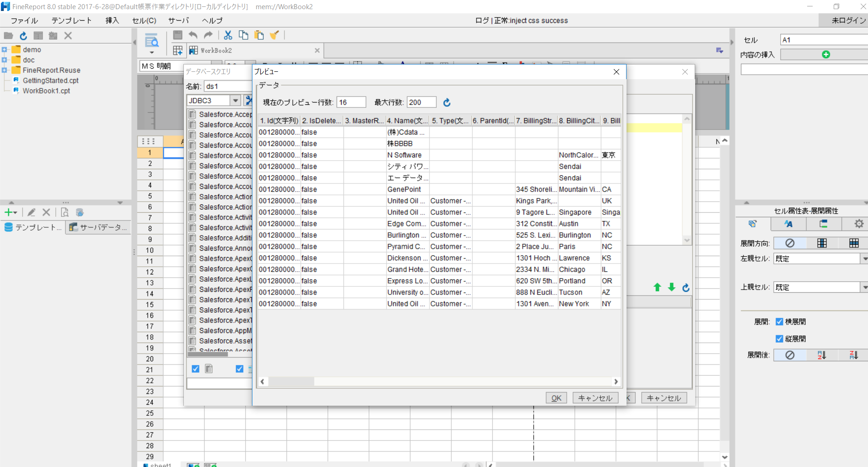The width and height of the screenshot is (868, 467).
Task: Open the テンプレート menu
Action: tap(71, 21)
